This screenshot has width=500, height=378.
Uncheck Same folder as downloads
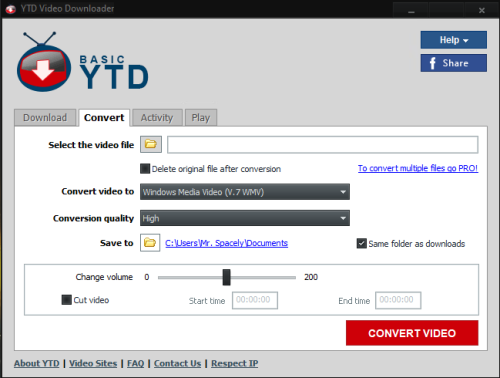pyautogui.click(x=362, y=243)
